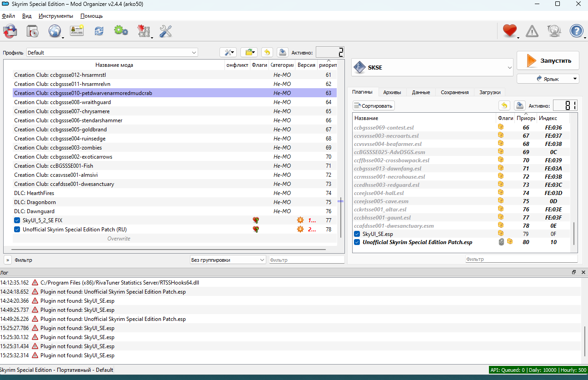Select ccBGSSSE025-AdvDSGS.esm plugin row
This screenshot has height=380, width=588.
point(462,152)
